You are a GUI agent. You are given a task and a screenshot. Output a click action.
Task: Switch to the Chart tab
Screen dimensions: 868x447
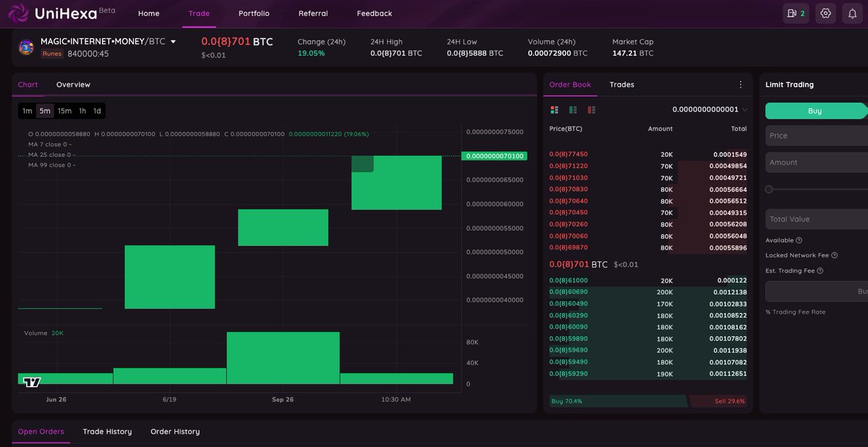pos(28,85)
